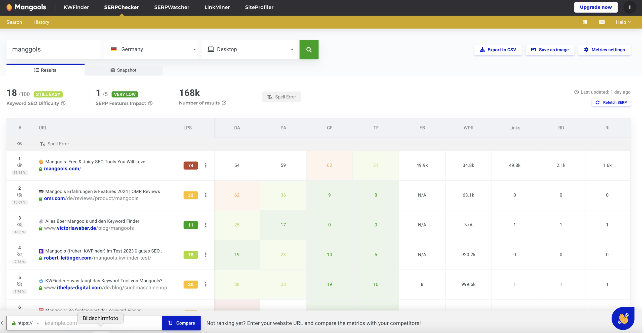Switch to the LinkMiner tool
This screenshot has width=644, height=333.
217,7
